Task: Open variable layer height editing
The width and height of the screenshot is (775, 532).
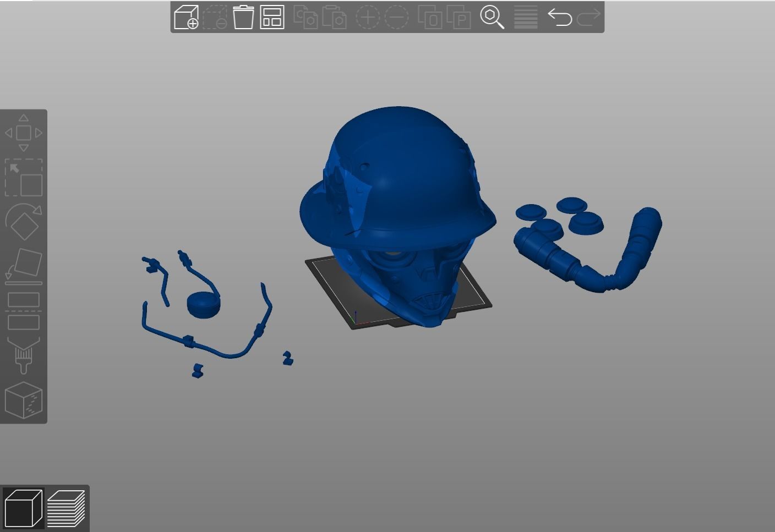Action: (526, 17)
